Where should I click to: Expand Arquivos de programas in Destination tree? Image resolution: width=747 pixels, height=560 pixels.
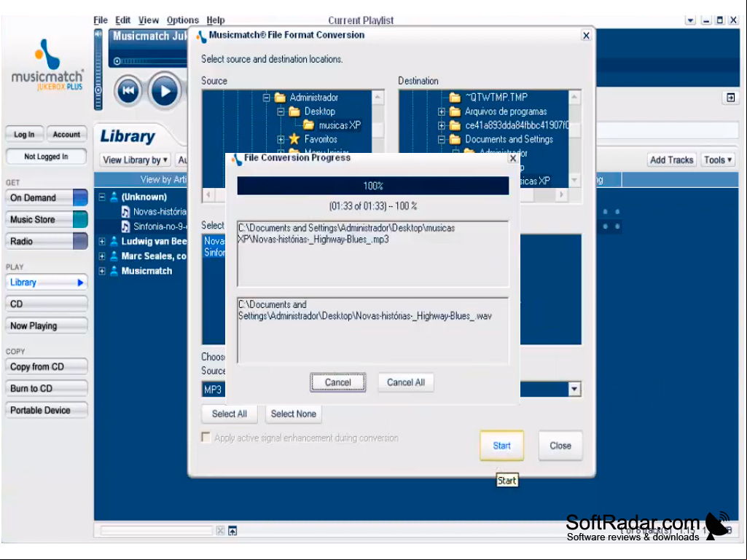point(442,112)
